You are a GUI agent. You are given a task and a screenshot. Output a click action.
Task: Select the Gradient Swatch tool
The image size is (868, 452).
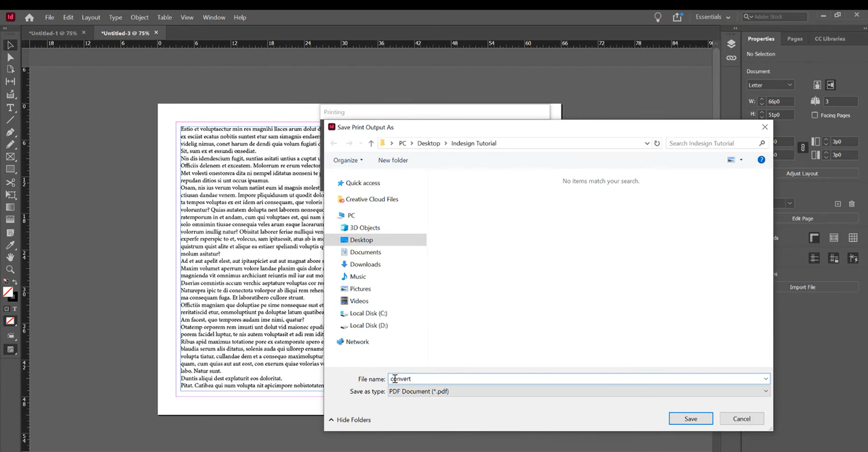tap(10, 207)
